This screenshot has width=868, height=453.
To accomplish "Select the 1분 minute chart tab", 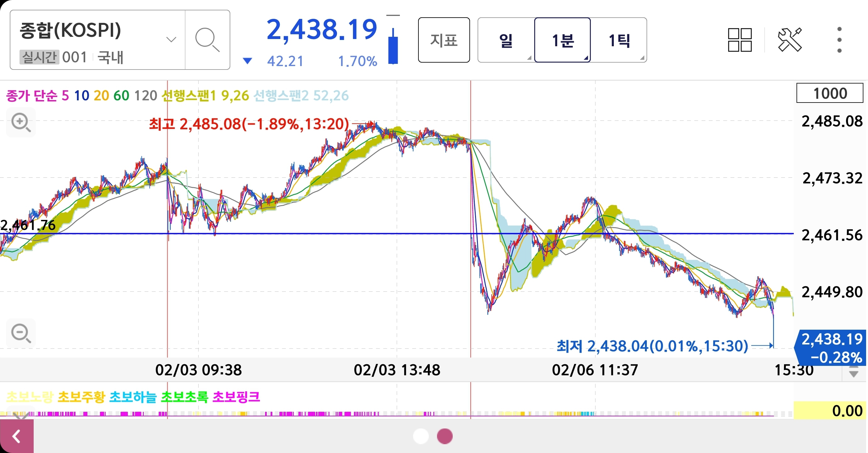I will coord(563,40).
